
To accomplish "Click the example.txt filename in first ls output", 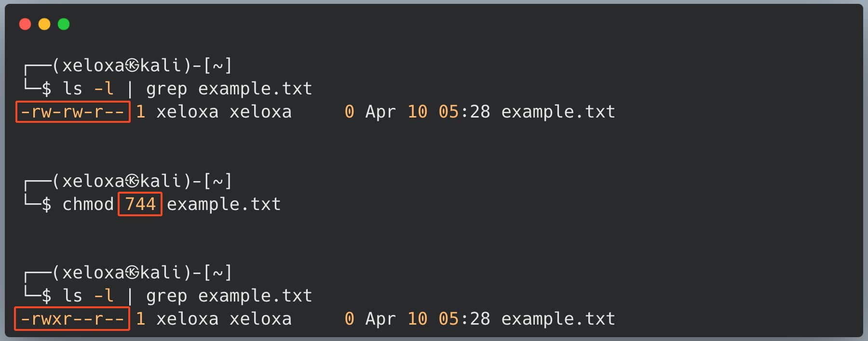I will 558,112.
